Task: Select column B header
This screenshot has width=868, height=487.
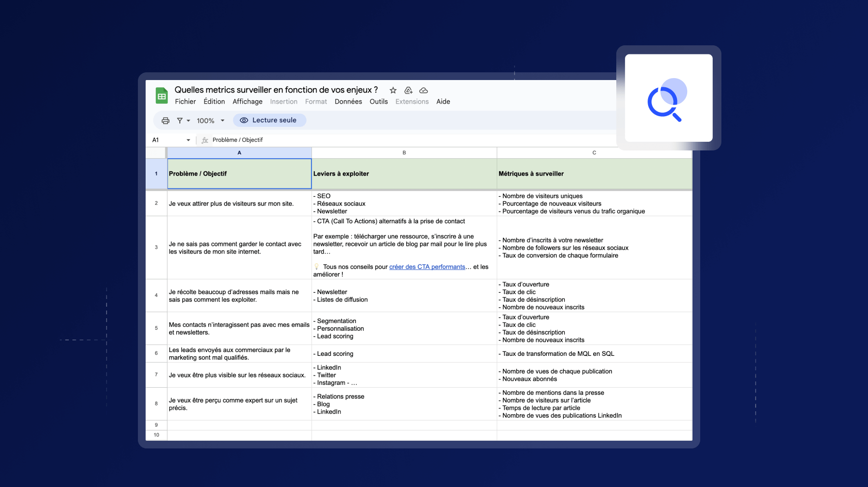Action: pyautogui.click(x=404, y=153)
